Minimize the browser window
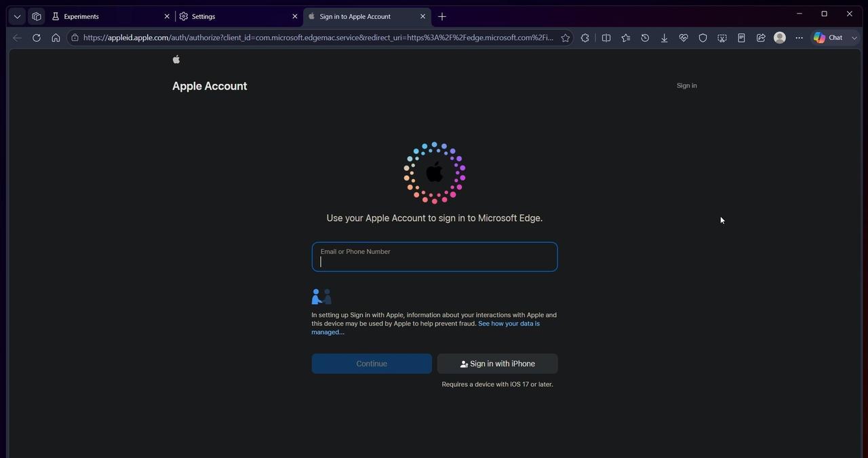 [799, 14]
